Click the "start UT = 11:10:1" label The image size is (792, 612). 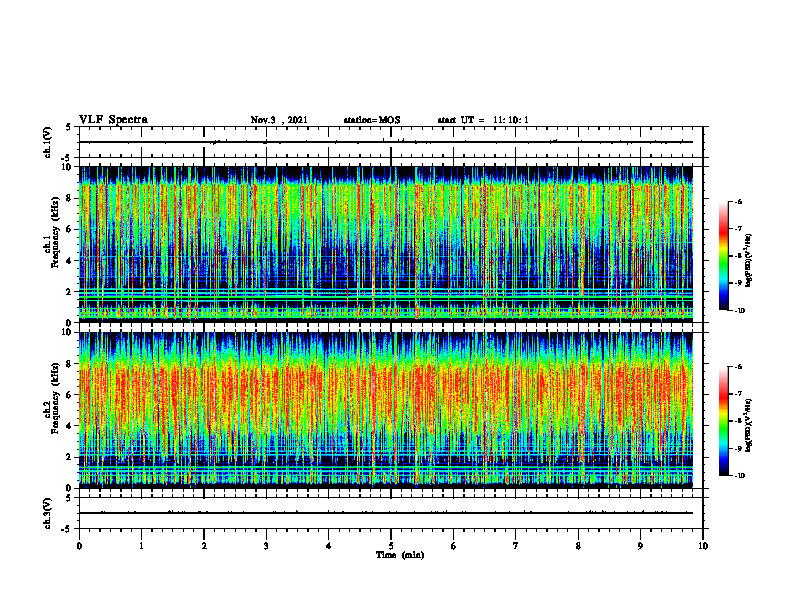click(483, 120)
